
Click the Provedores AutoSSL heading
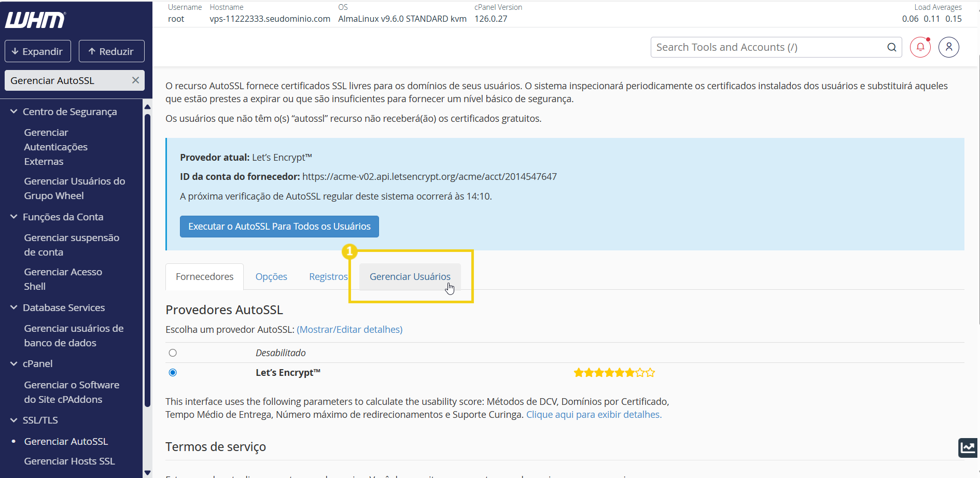(224, 310)
